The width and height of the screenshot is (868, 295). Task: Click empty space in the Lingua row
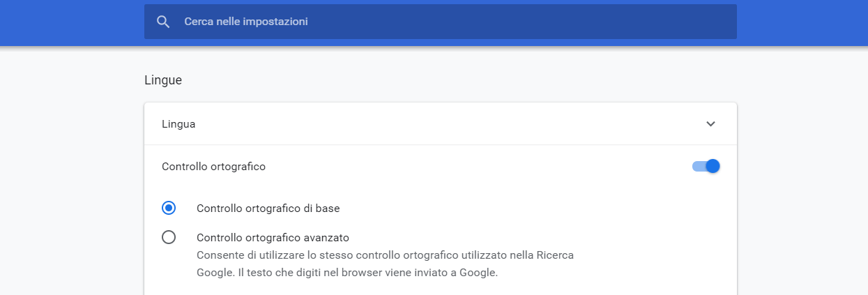(x=446, y=124)
